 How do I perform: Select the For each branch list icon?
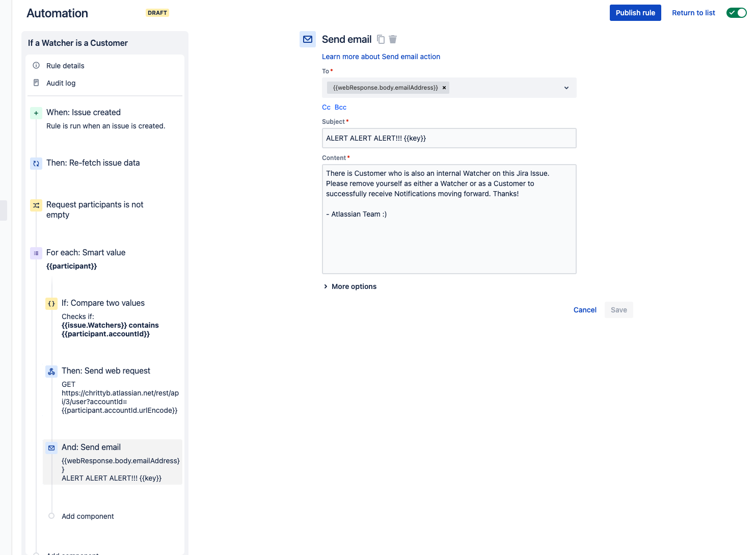[36, 253]
